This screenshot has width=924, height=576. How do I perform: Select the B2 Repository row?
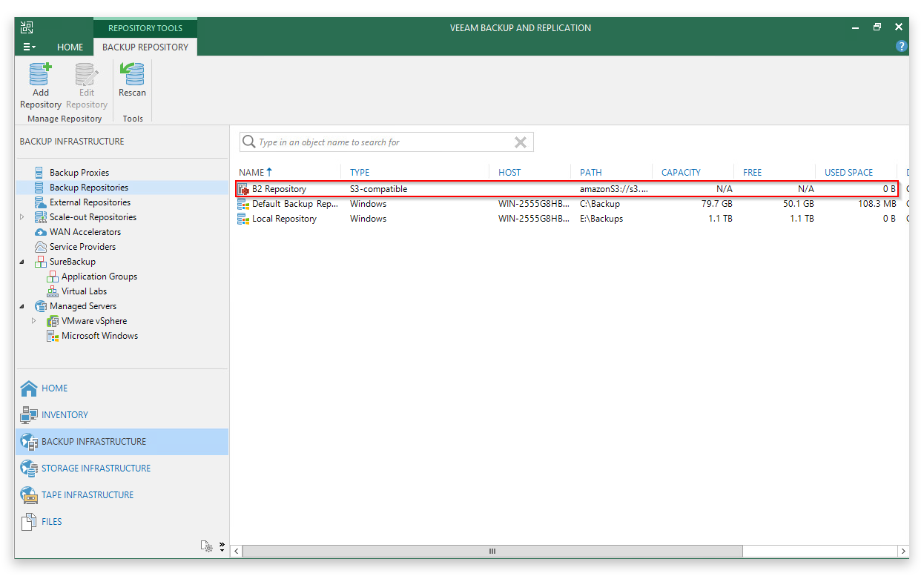point(567,189)
